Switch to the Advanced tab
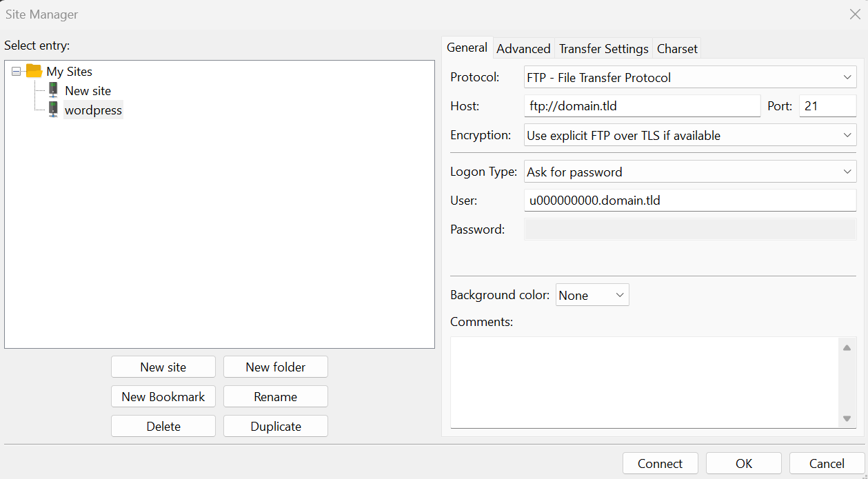868x479 pixels. tap(523, 48)
